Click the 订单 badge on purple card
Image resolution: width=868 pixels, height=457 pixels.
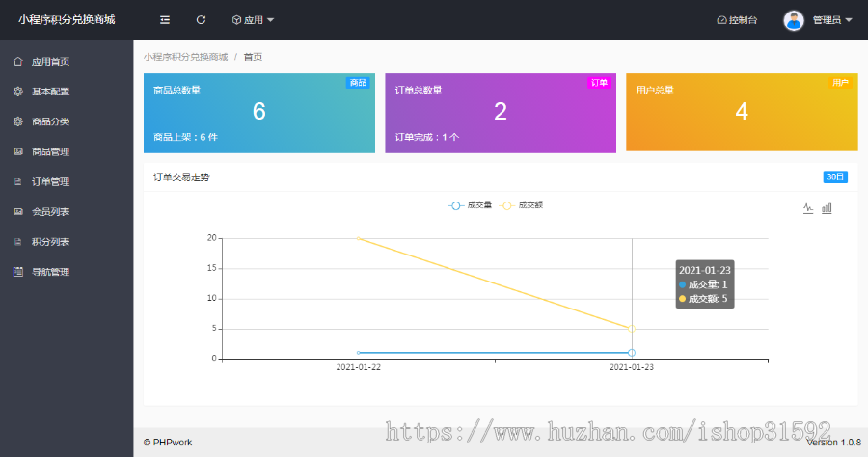(x=599, y=83)
